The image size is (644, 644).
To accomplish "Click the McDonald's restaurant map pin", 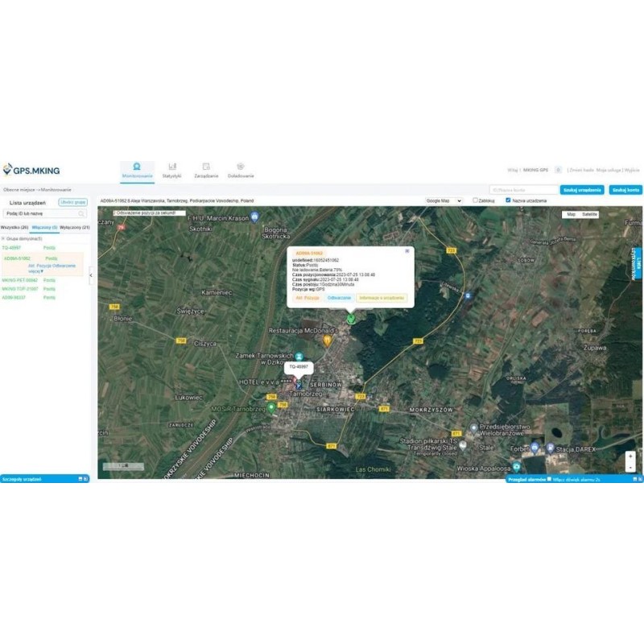I will [x=327, y=341].
